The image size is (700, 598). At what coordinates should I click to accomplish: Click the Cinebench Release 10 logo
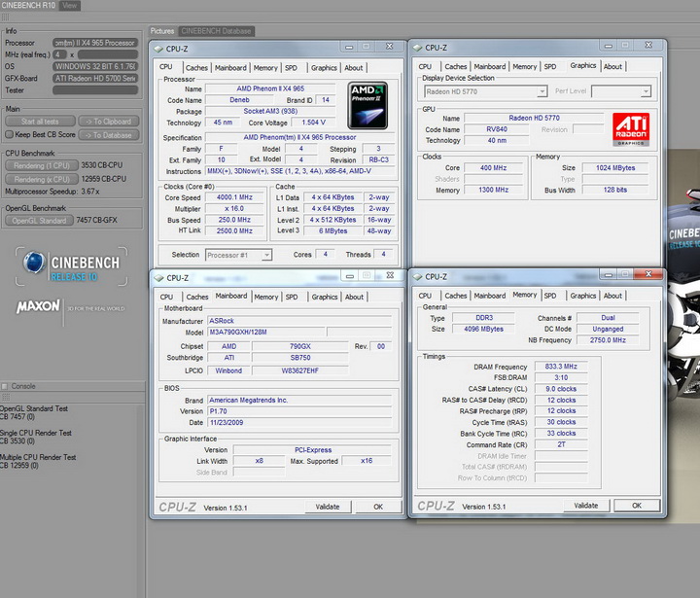coord(71,266)
